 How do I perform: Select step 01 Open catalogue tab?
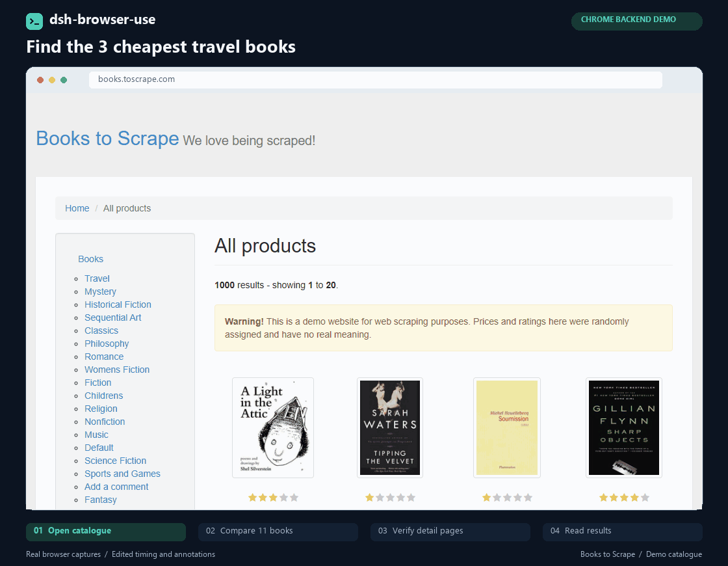[x=106, y=532]
